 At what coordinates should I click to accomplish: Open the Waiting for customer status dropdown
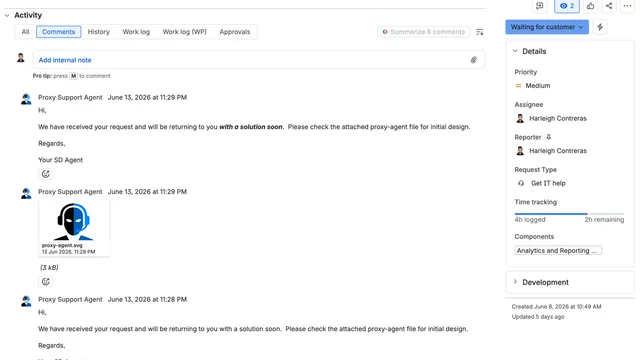click(x=547, y=27)
